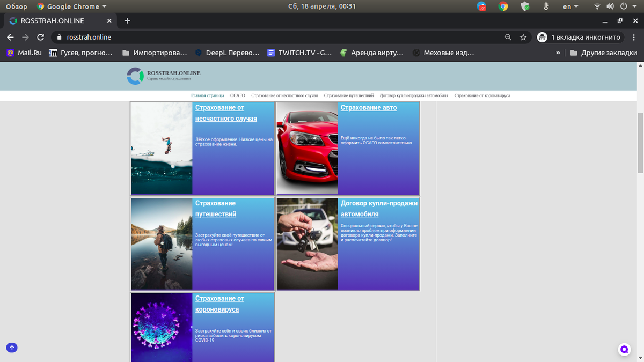Open the Аренда вирту… bookmark
This screenshot has width=644, height=362.
(x=372, y=53)
